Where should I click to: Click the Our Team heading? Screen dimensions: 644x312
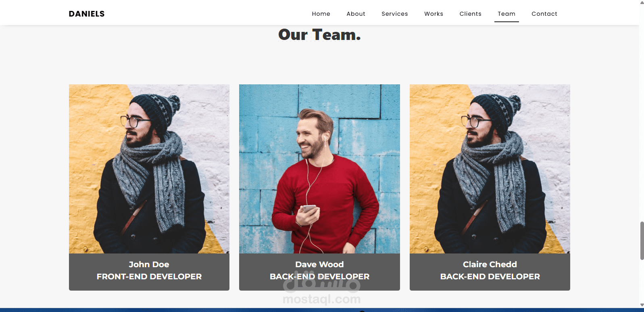pyautogui.click(x=319, y=35)
